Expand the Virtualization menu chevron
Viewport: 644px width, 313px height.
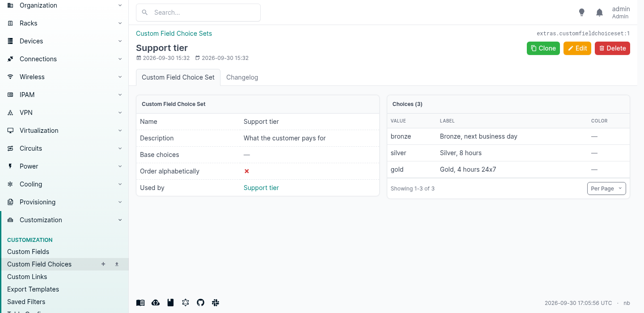tap(120, 131)
